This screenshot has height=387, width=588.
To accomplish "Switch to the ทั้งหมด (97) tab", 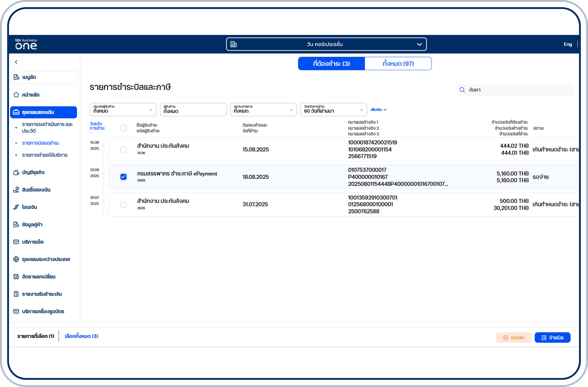I will 398,64.
